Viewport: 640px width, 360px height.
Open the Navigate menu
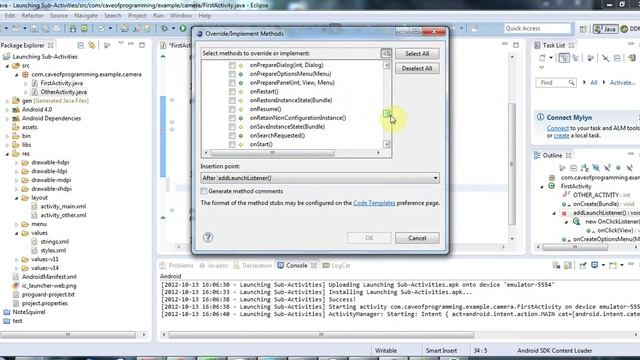coord(86,16)
